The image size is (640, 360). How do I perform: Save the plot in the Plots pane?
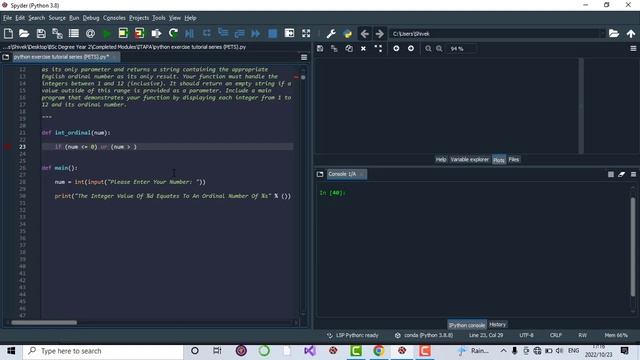[x=320, y=49]
